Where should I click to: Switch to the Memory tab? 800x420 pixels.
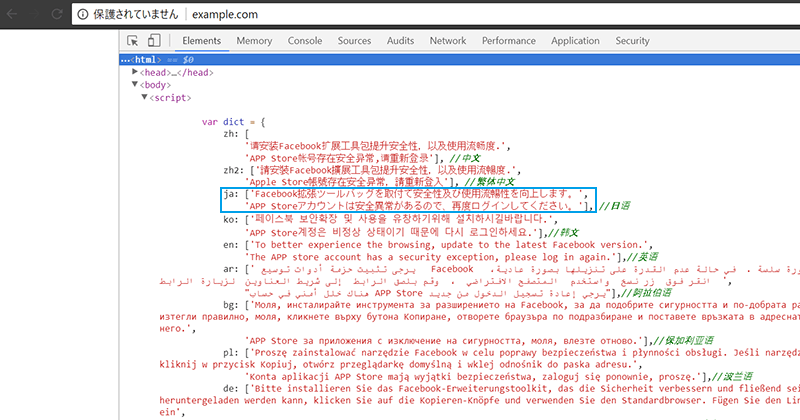[254, 41]
